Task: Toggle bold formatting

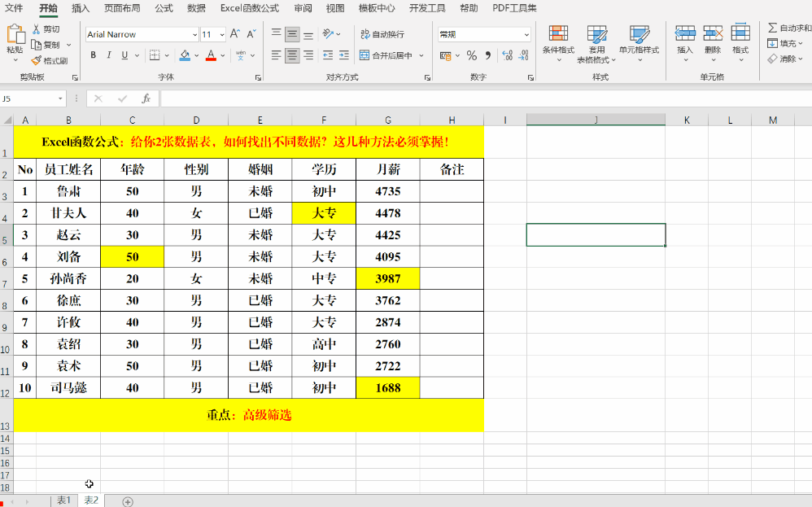Action: point(94,55)
